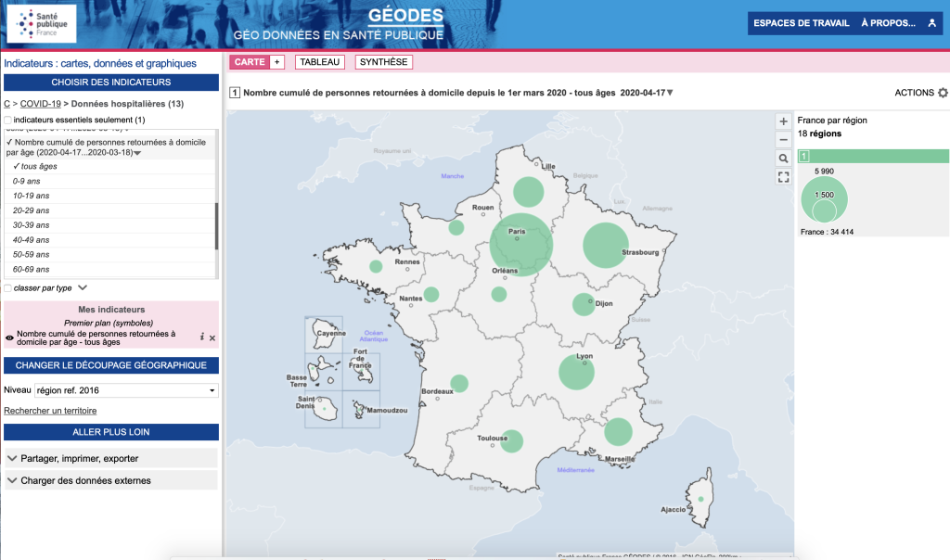
Task: Open the ACTIONS gear menu
Action: tap(943, 93)
